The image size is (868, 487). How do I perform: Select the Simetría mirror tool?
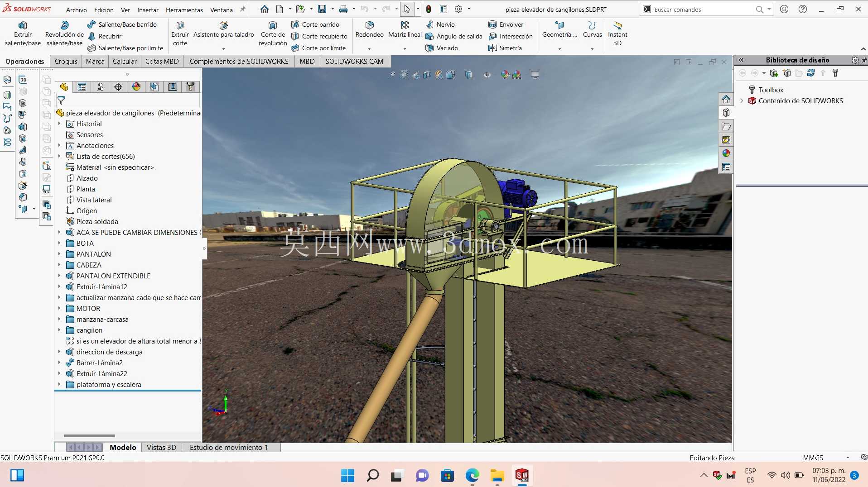pos(505,48)
